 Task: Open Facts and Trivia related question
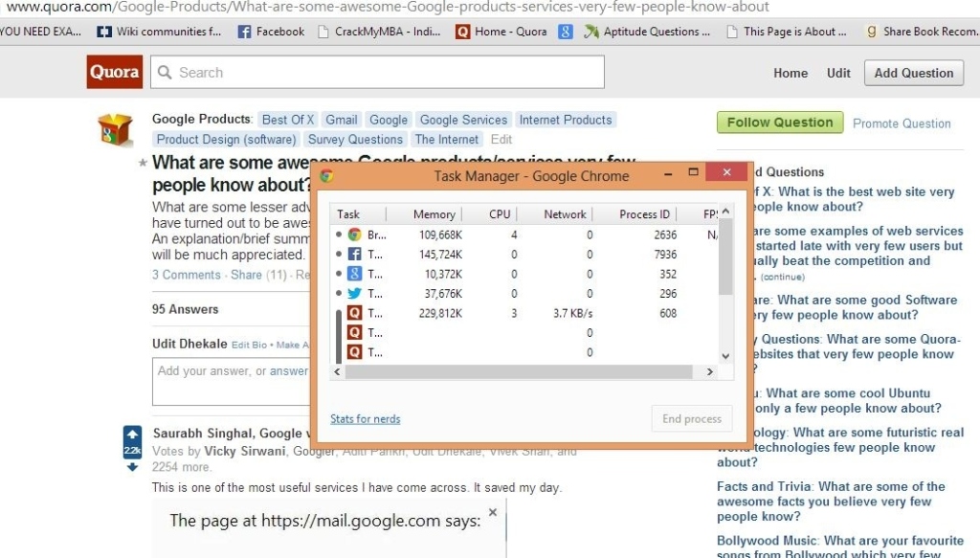point(832,502)
